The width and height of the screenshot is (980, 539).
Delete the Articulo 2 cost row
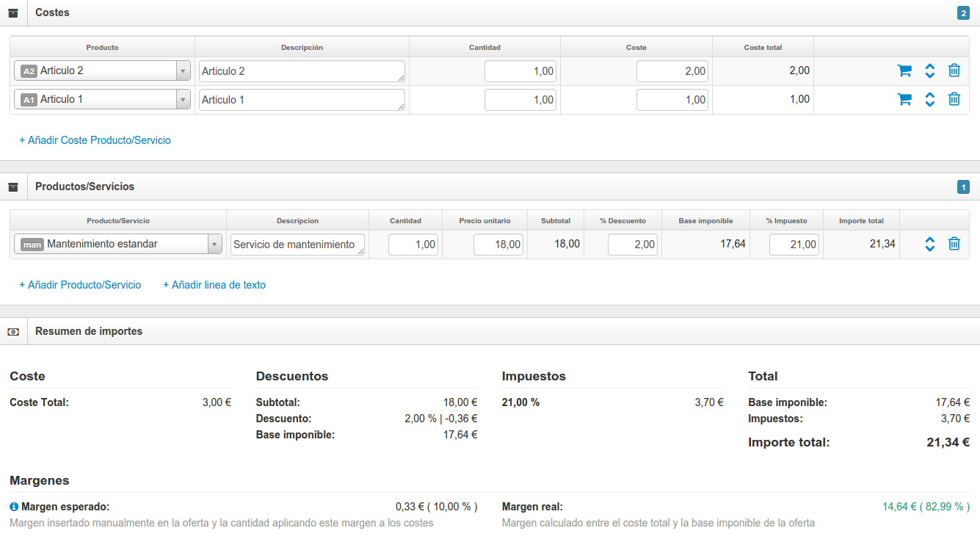click(954, 70)
